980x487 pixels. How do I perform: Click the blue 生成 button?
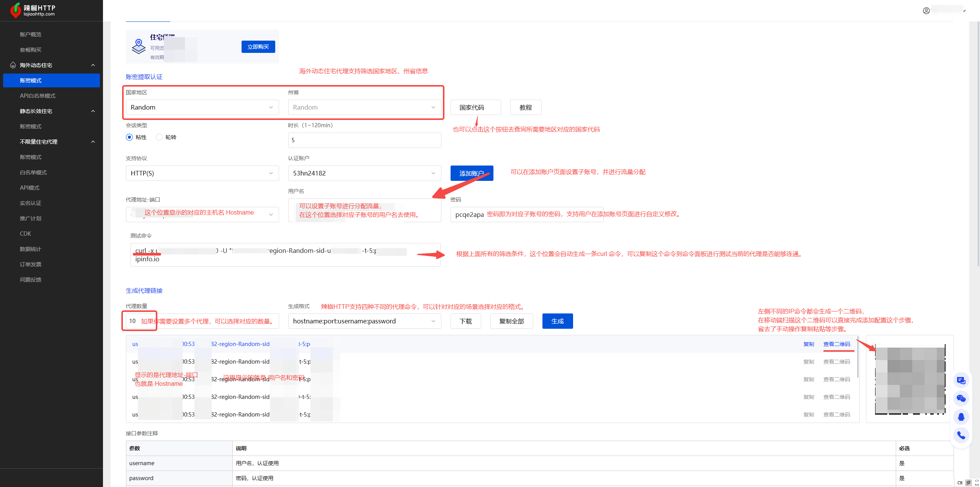(x=557, y=321)
